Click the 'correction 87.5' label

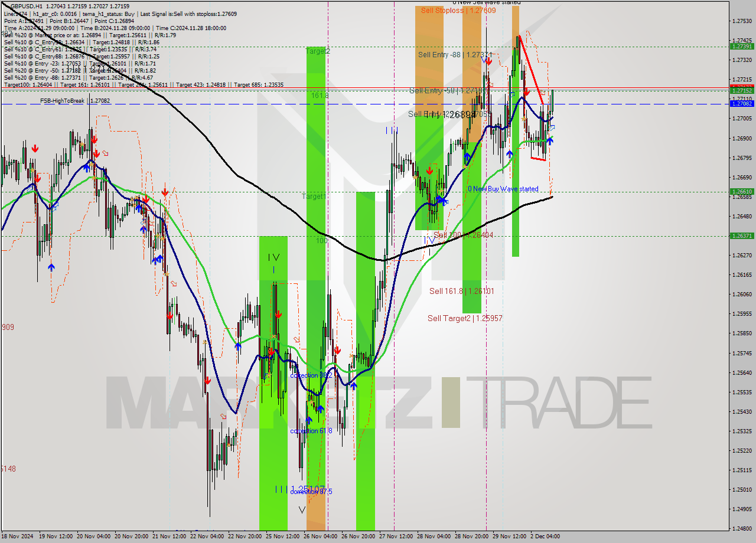click(311, 492)
